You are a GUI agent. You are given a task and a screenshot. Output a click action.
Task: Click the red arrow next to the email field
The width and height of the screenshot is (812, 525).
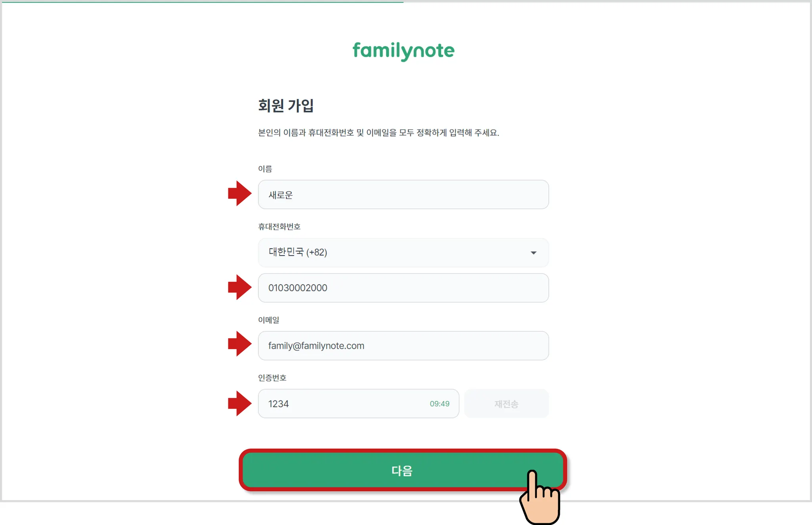pyautogui.click(x=239, y=344)
